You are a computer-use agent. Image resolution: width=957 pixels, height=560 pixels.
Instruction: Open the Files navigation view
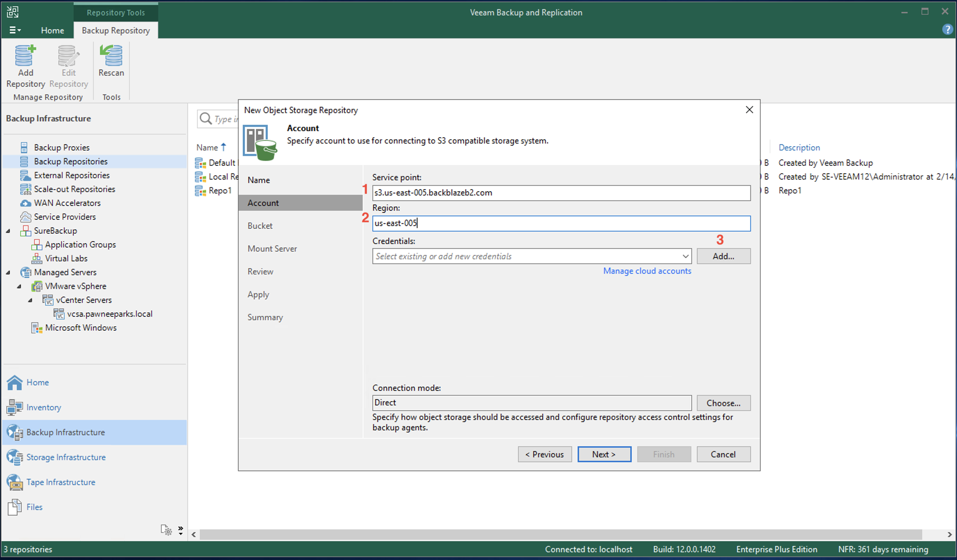34,507
